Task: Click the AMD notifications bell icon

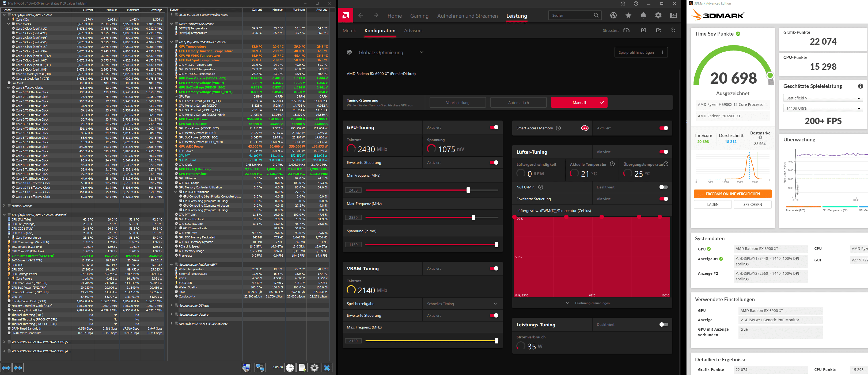Action: point(643,16)
